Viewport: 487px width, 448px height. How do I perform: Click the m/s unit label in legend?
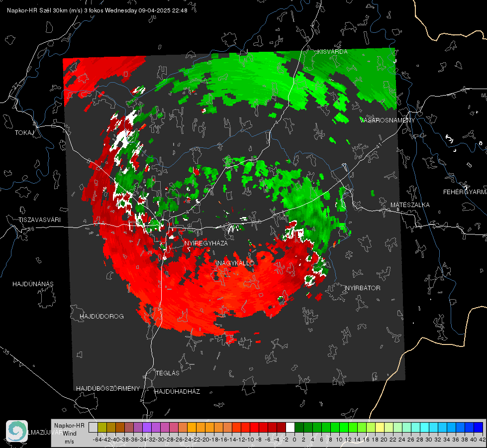69,442
